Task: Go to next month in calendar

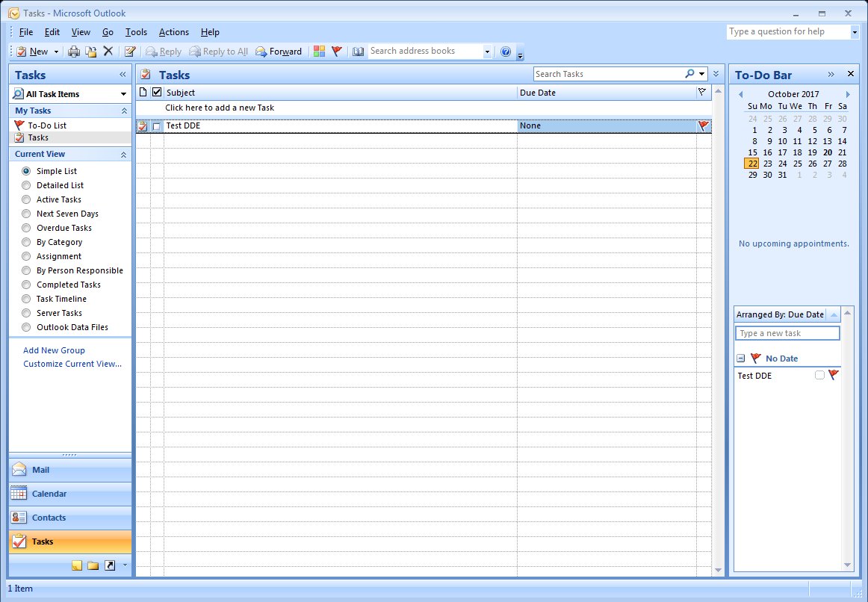Action: pyautogui.click(x=848, y=94)
